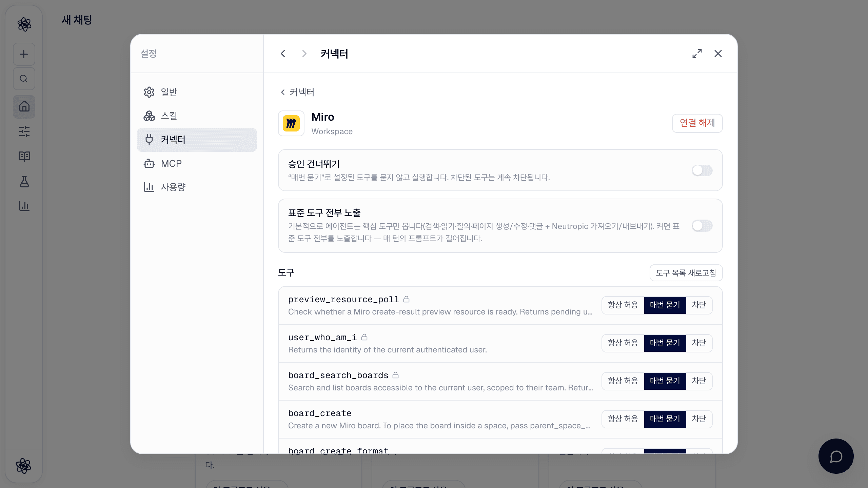Choose 항상 허용 for board_create

point(623,419)
